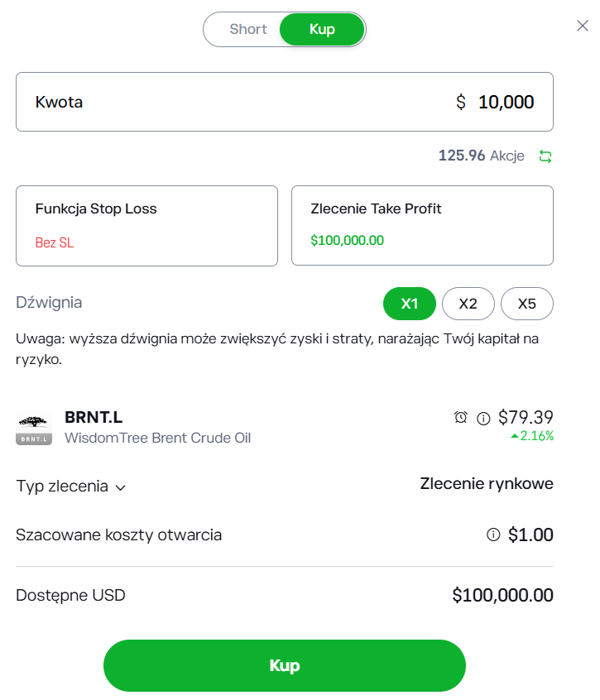Select the Kup side toggle
The image size is (600, 700).
[x=322, y=30]
